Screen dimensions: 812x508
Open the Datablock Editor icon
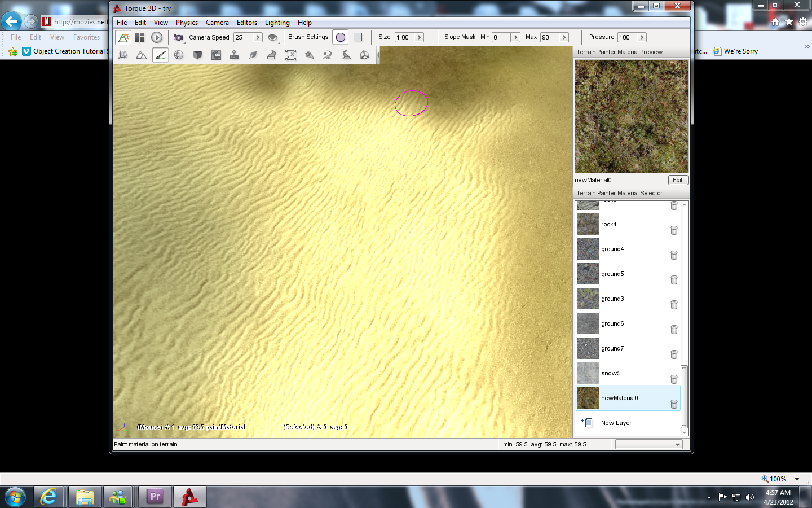point(216,55)
